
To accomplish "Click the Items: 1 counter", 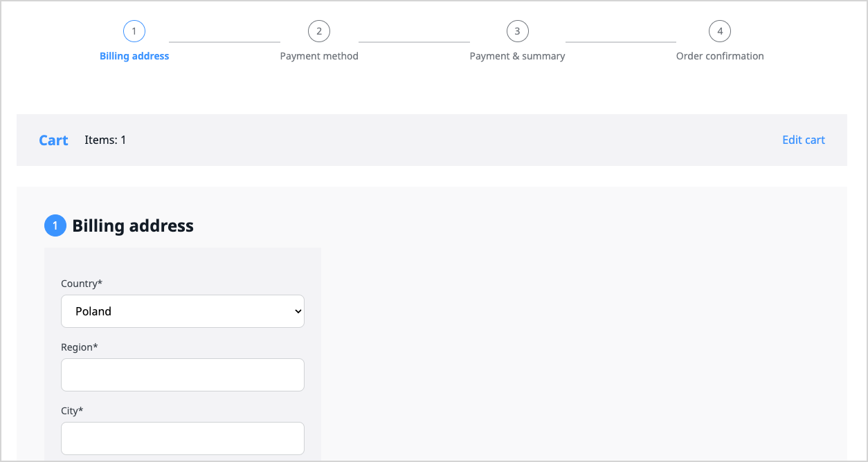I will click(105, 140).
